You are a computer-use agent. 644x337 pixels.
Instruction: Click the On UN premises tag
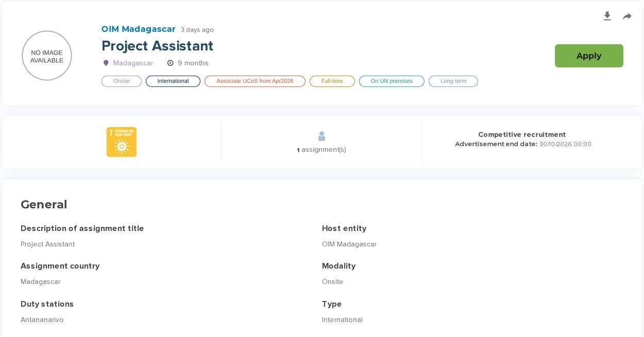click(392, 81)
